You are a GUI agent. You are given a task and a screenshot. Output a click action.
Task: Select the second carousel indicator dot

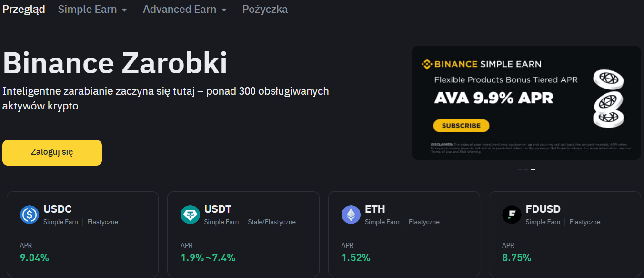tap(526, 169)
